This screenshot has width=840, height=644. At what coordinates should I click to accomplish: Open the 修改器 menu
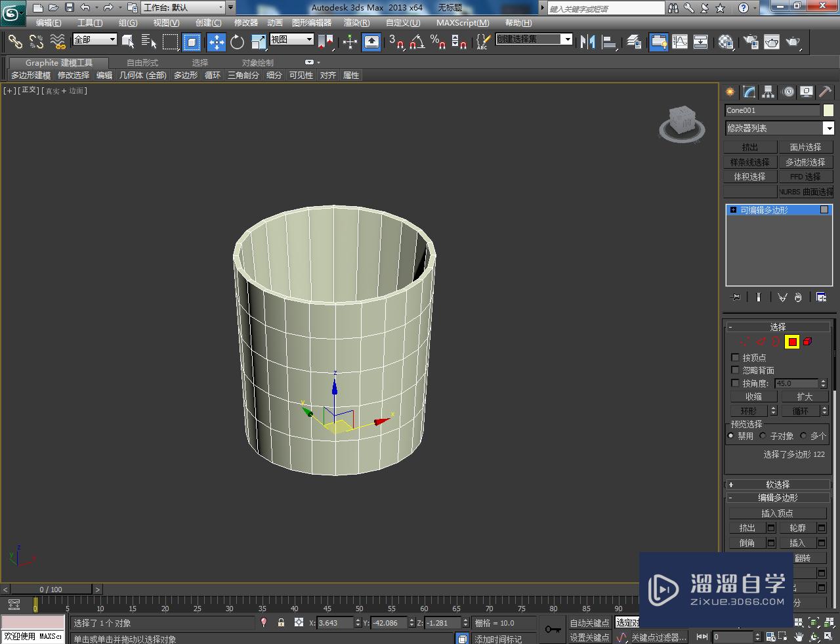246,23
